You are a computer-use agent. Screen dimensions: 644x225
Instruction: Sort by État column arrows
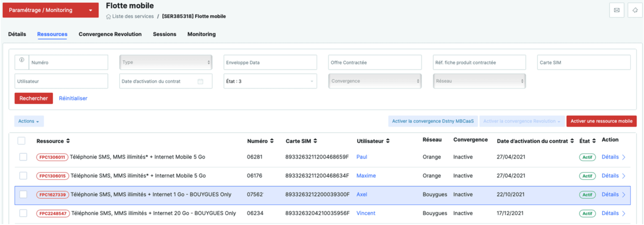click(594, 141)
